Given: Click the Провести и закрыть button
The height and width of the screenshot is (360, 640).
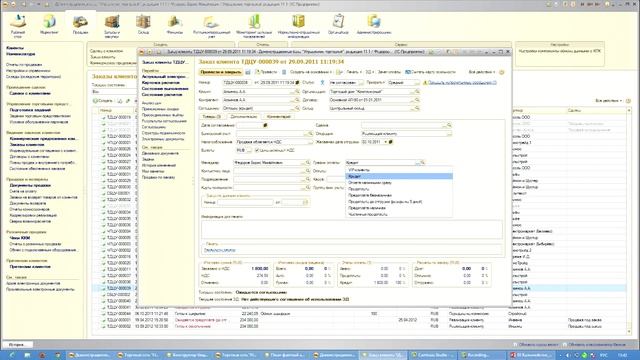Looking at the screenshot, I should [220, 72].
